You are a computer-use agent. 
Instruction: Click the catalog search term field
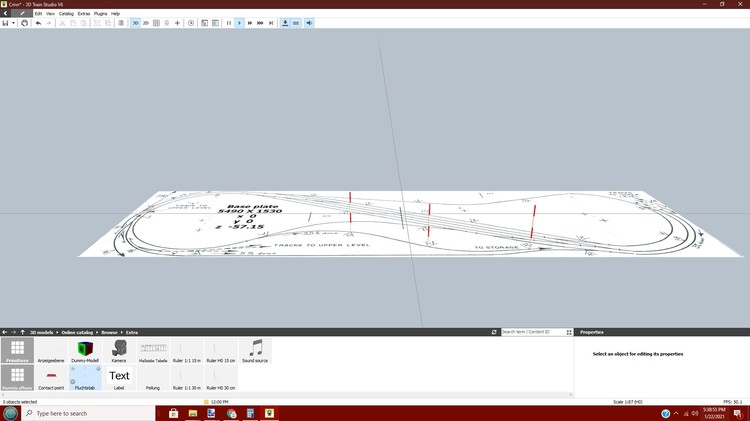tap(533, 332)
